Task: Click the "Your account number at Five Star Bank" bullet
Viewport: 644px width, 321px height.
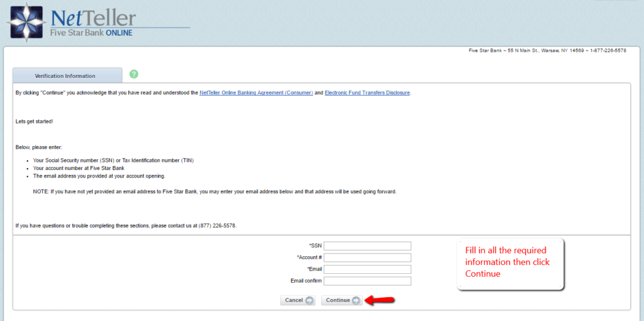Action: pos(79,168)
